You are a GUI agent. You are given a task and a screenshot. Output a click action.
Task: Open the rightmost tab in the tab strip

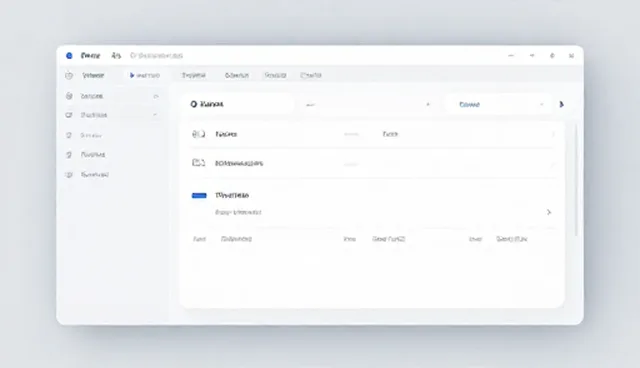click(311, 75)
